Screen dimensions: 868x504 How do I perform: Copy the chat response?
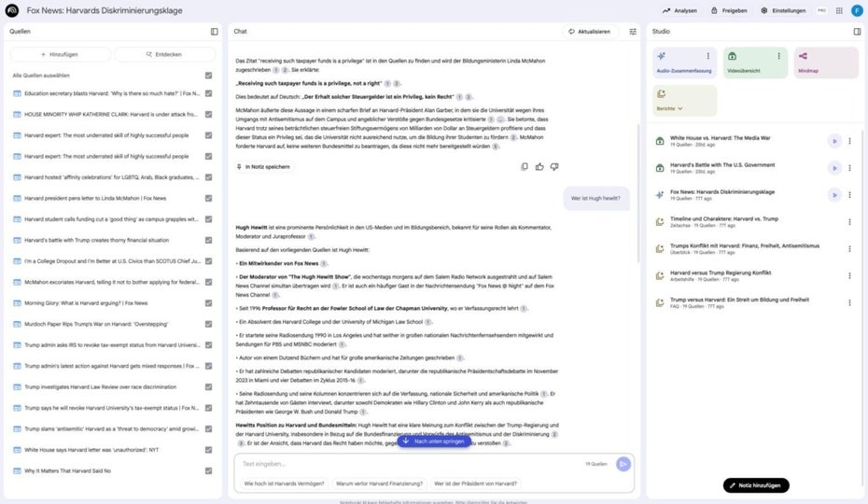point(525,167)
